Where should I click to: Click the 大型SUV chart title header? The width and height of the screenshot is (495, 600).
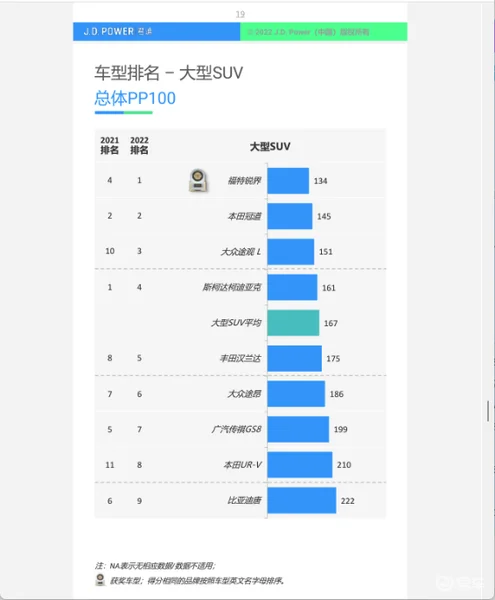270,147
